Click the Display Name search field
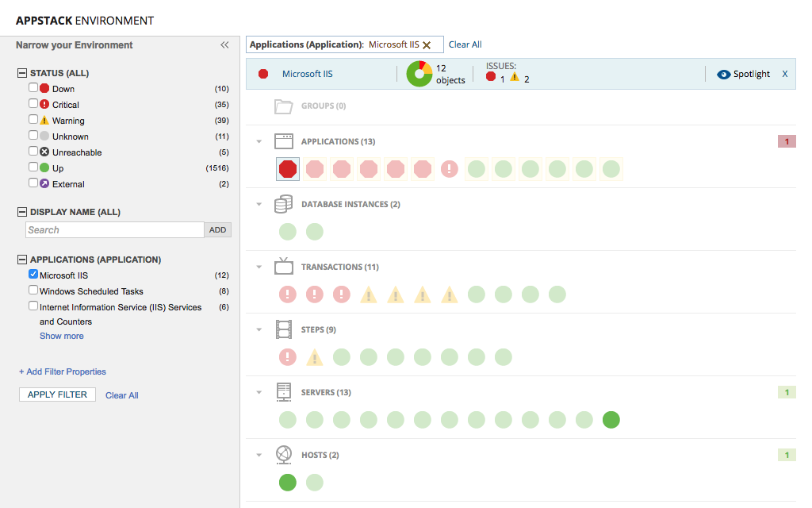This screenshot has height=508, width=812. point(114,229)
